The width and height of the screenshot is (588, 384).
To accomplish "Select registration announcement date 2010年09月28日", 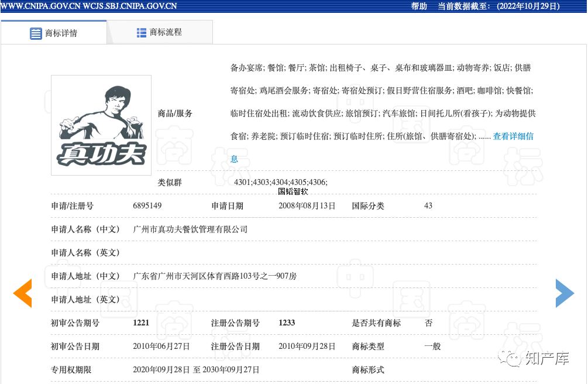I will [307, 347].
